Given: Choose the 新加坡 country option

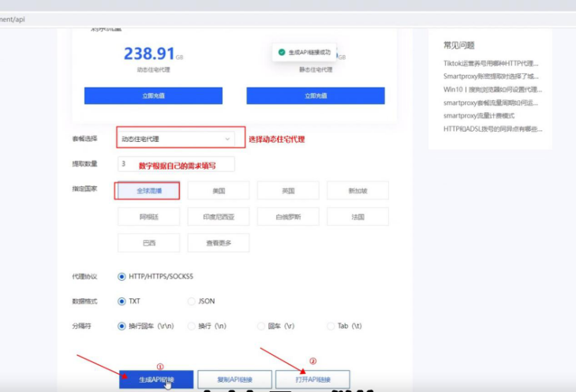Looking at the screenshot, I should [357, 191].
